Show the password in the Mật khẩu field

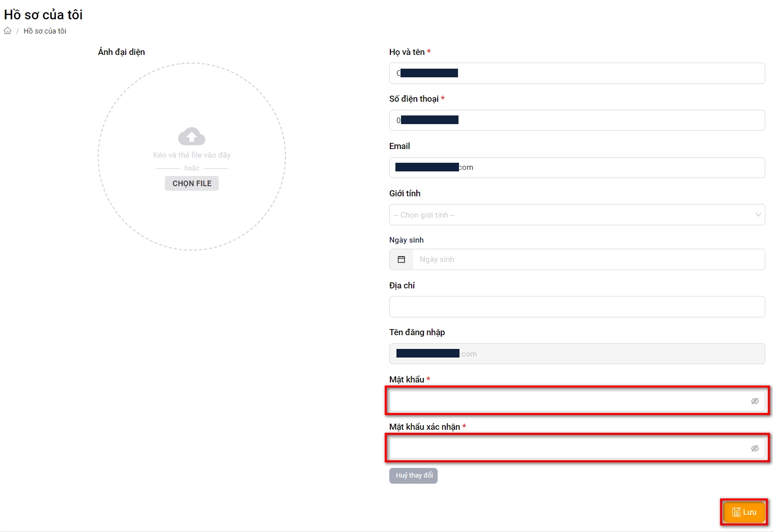[x=755, y=401]
